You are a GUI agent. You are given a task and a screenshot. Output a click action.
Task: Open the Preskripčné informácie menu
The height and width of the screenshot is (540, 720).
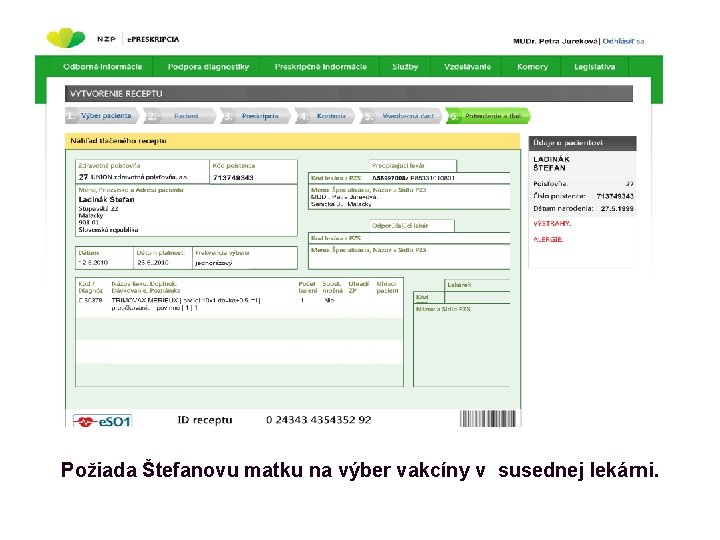click(321, 67)
